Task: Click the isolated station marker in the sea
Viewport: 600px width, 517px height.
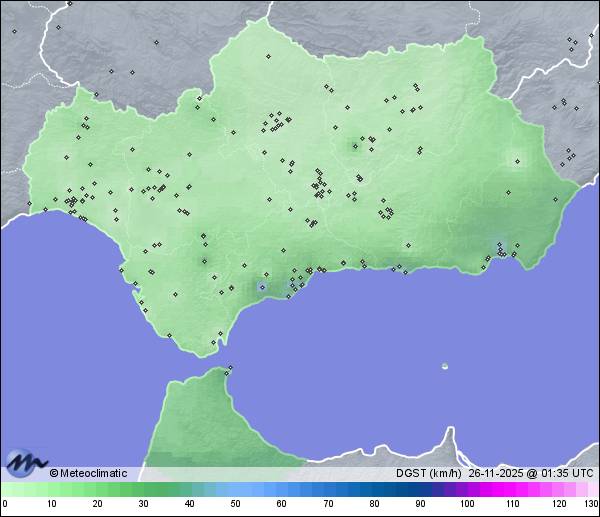Action: tap(445, 366)
